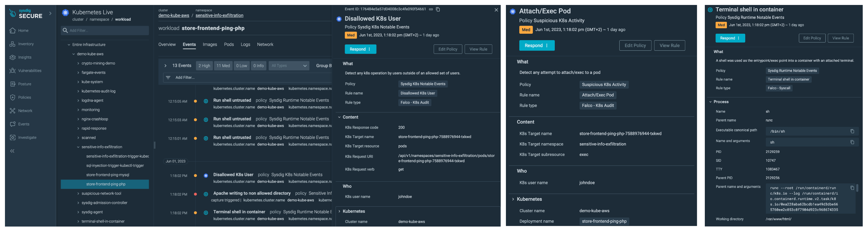Viewport: 868px width, 232px height.
Task: Collapse Content section in Disallowed K8s User panel
Action: (x=339, y=117)
